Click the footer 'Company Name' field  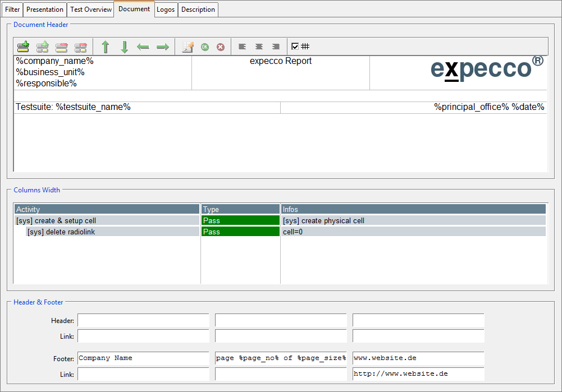coord(143,358)
